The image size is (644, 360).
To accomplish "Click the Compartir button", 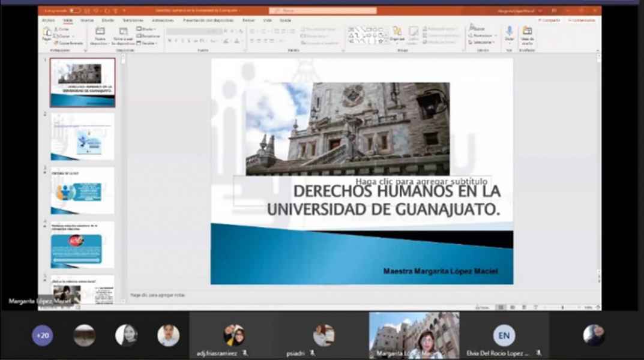I will click(550, 20).
